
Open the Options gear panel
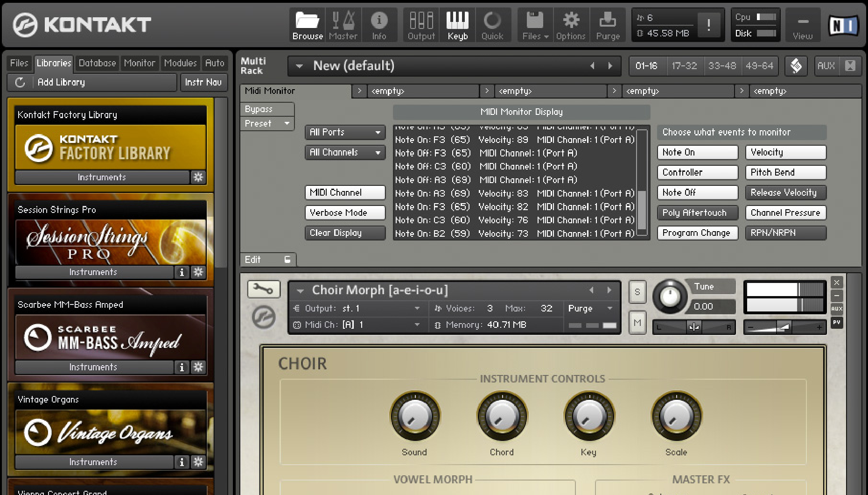tap(570, 24)
